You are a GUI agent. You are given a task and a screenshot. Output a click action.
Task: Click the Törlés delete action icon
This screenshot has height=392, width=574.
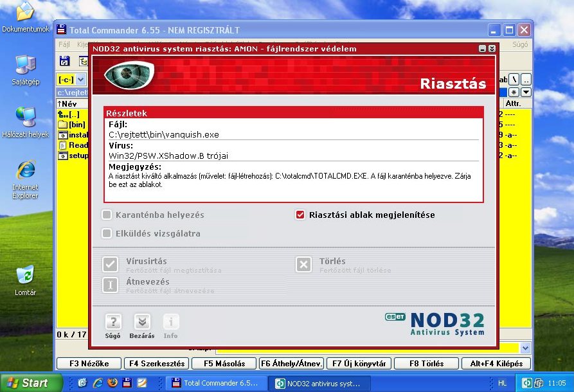click(303, 264)
